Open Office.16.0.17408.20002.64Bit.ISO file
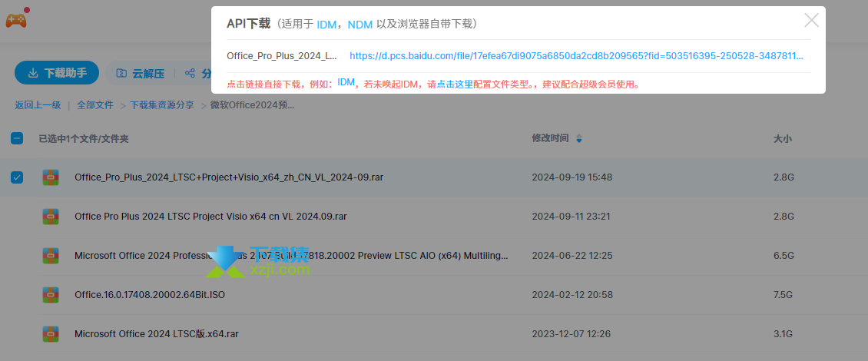Viewport: 868px width, 361px height. pyautogui.click(x=150, y=294)
